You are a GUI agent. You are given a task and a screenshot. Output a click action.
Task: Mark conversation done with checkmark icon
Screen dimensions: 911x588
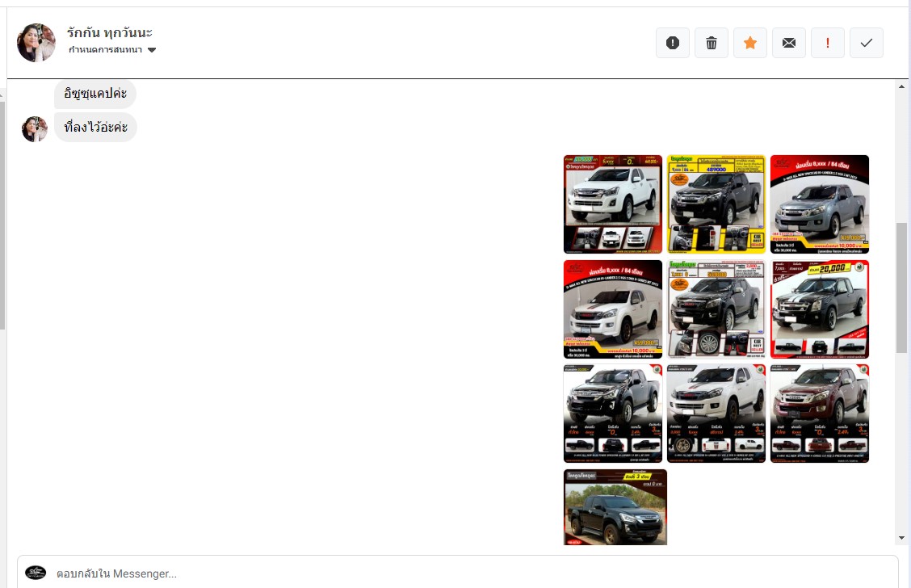(x=867, y=43)
